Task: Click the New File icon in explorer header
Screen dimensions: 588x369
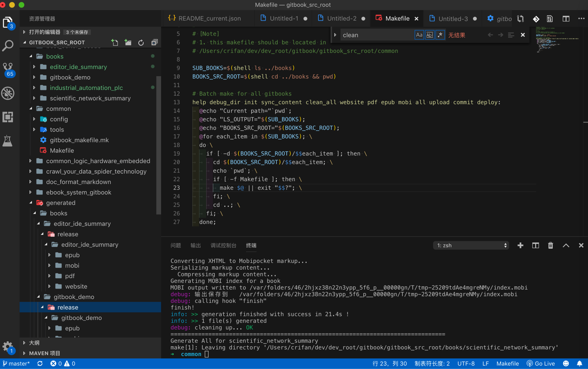Action: [x=114, y=42]
